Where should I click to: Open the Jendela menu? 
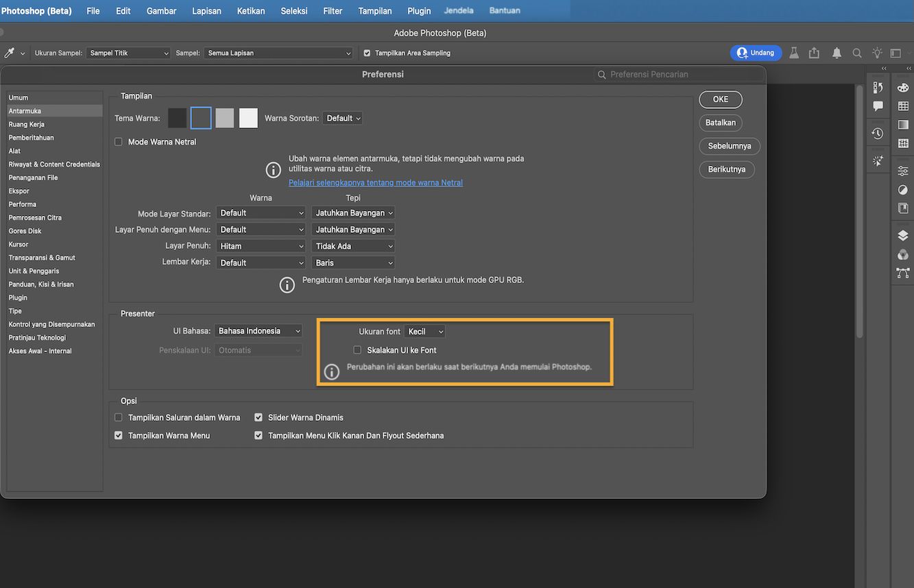coord(458,10)
